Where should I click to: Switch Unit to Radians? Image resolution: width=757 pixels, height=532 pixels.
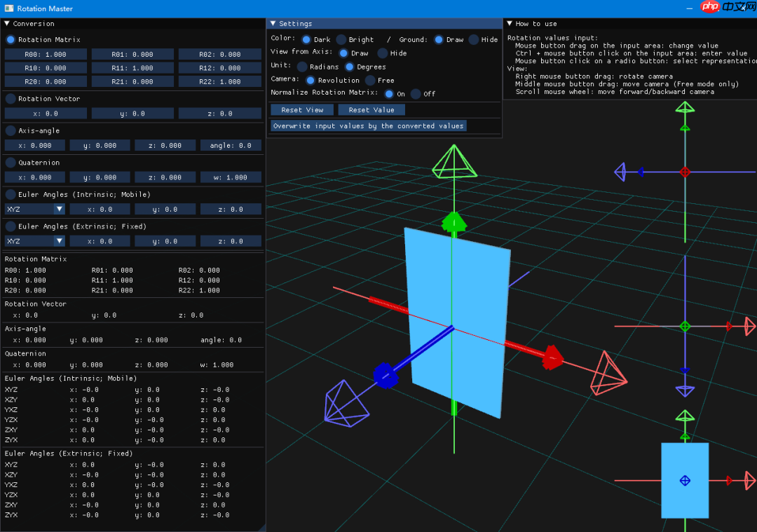coord(302,67)
